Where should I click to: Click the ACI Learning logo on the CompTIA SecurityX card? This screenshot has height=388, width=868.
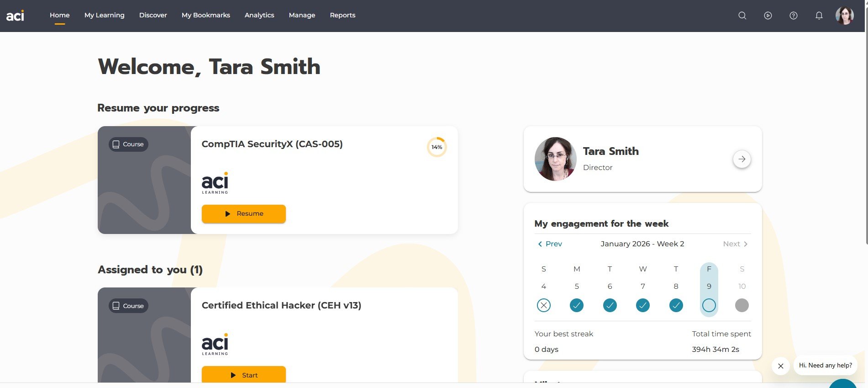pos(215,183)
